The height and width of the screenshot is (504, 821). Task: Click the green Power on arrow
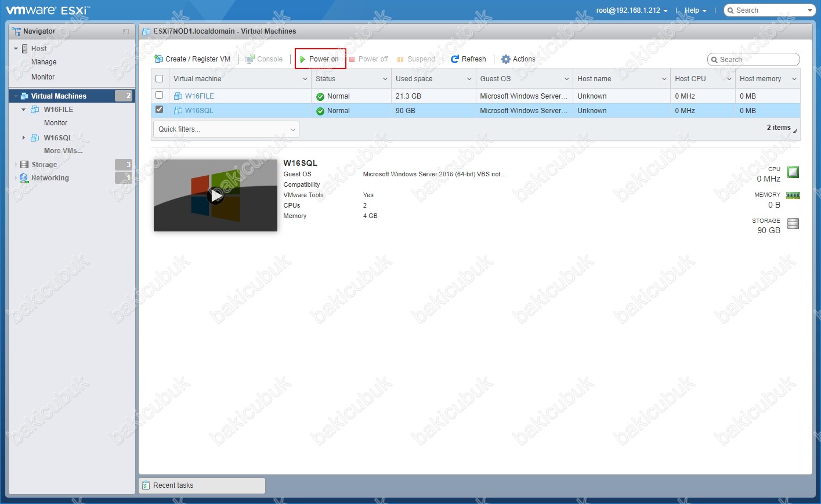(302, 59)
